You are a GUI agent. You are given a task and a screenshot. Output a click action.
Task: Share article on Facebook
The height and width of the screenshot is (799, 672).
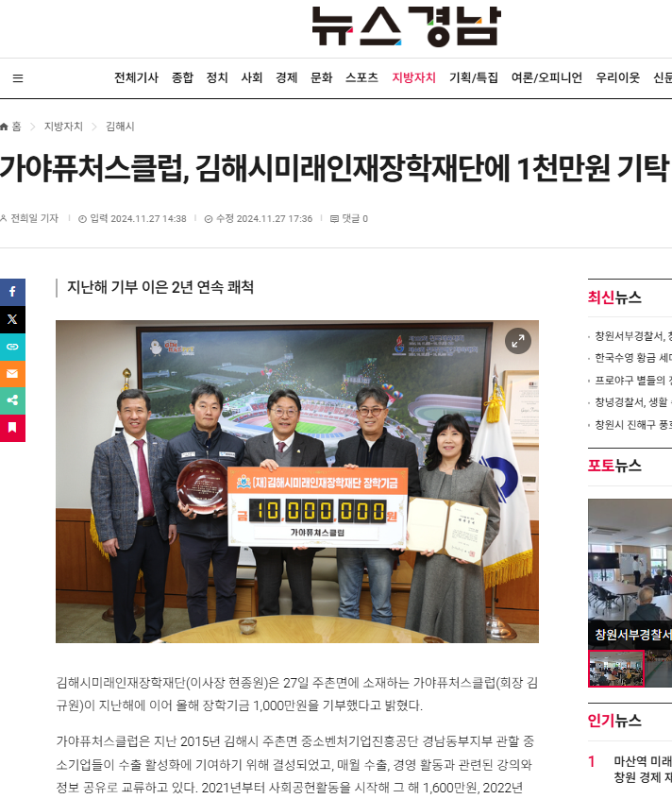pos(12,292)
